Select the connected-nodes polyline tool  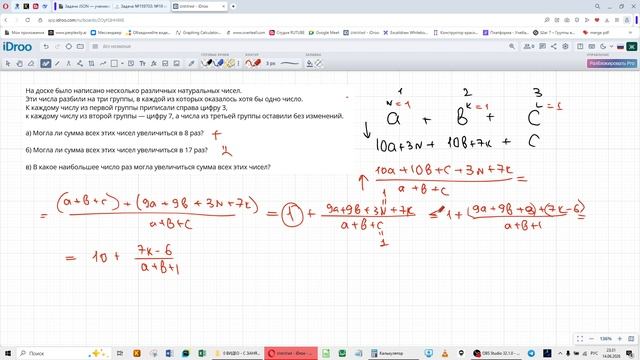pyautogui.click(x=80, y=63)
